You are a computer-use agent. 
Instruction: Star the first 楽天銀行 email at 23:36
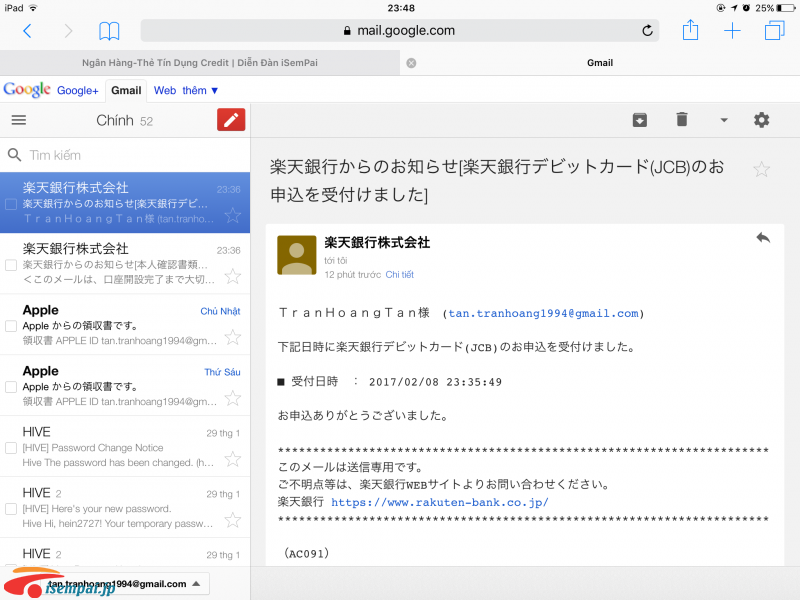tap(233, 215)
